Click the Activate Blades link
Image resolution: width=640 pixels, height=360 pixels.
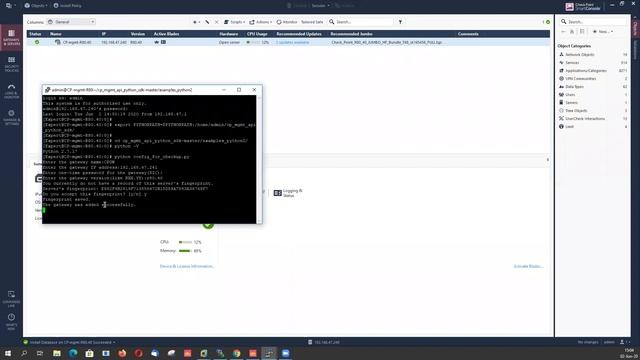pyautogui.click(x=528, y=266)
